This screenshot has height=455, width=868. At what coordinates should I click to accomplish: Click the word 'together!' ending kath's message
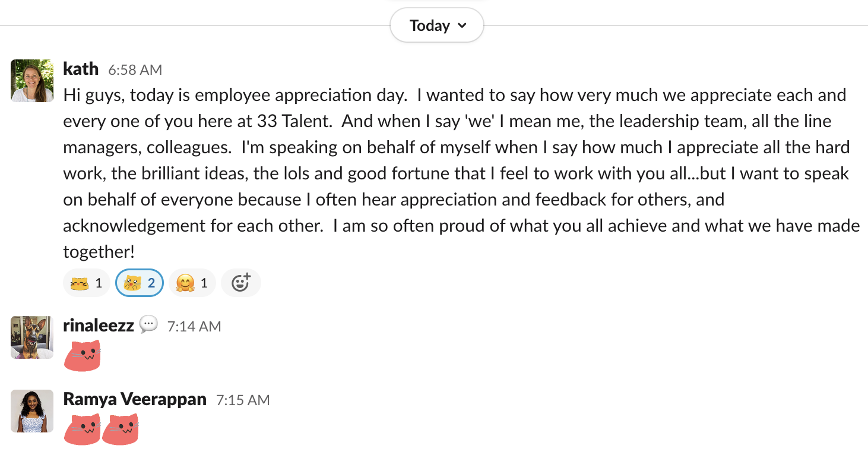(99, 252)
